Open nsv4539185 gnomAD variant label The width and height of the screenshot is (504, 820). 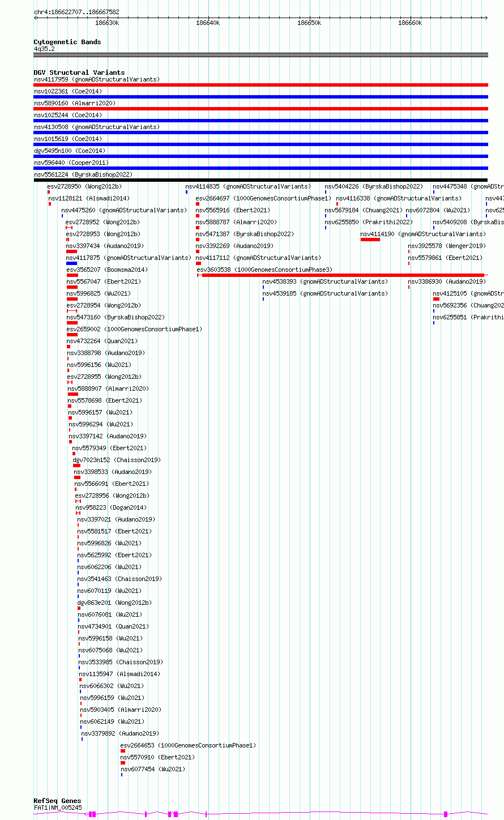tap(325, 293)
